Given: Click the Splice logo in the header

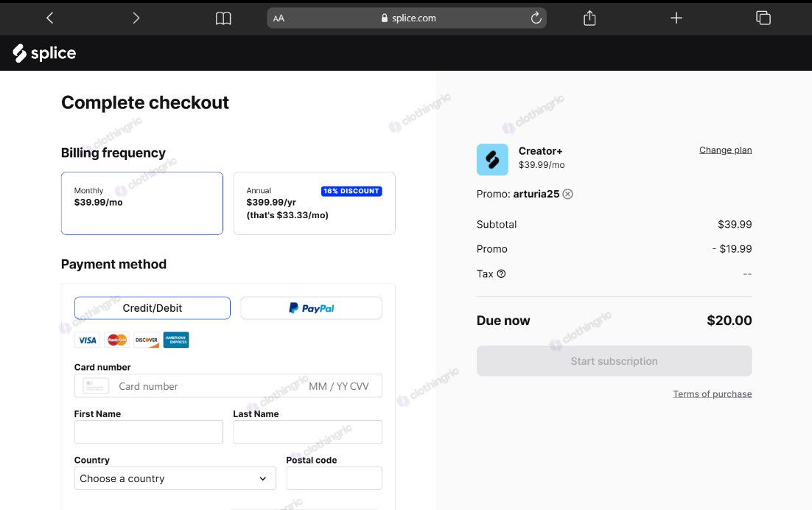Looking at the screenshot, I should point(44,53).
